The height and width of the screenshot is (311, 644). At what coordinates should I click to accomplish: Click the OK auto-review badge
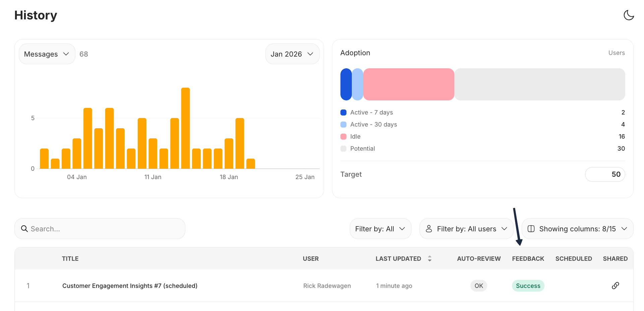click(x=478, y=286)
